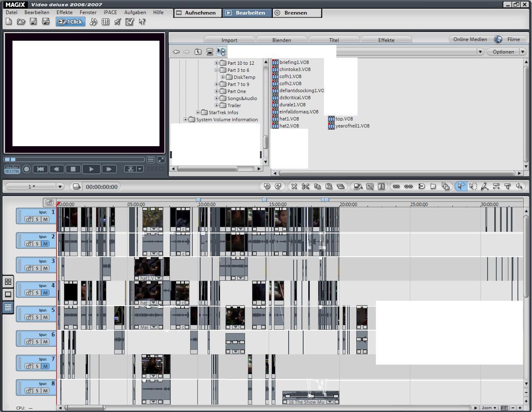Open the title editor (T) icon
Image resolution: width=532 pixels, height=412 pixels.
tap(381, 186)
